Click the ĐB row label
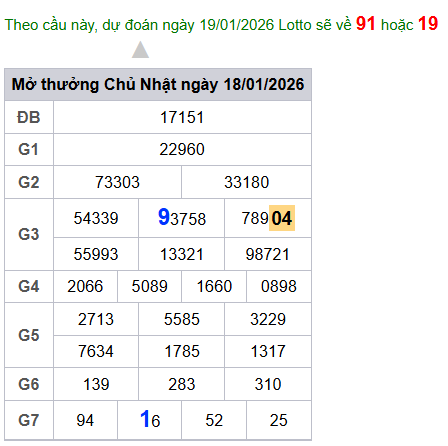448x446 pixels. point(29,117)
